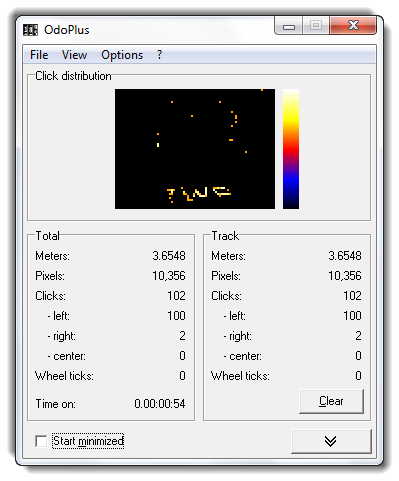This screenshot has width=399, height=481.
Task: Click the OdoPlus title bar text
Action: tap(67, 30)
